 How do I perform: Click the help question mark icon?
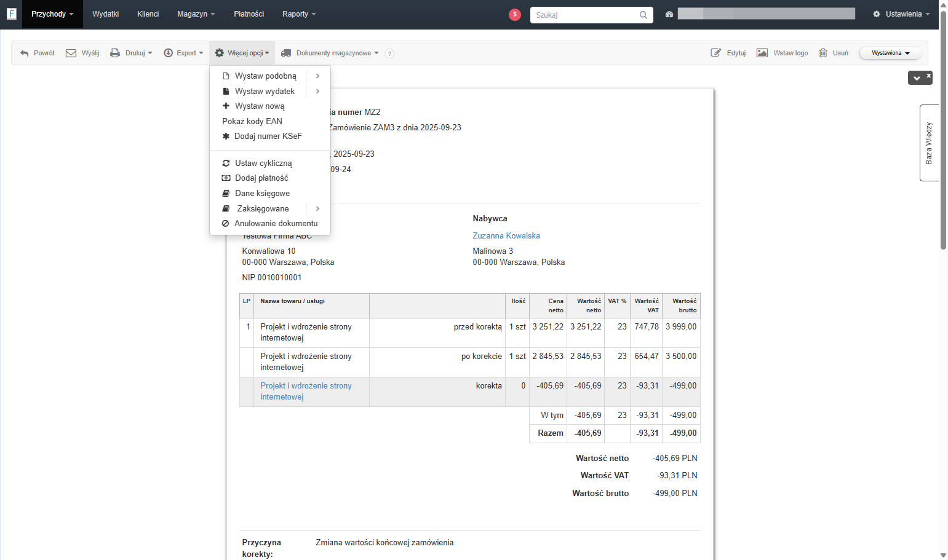coord(389,53)
